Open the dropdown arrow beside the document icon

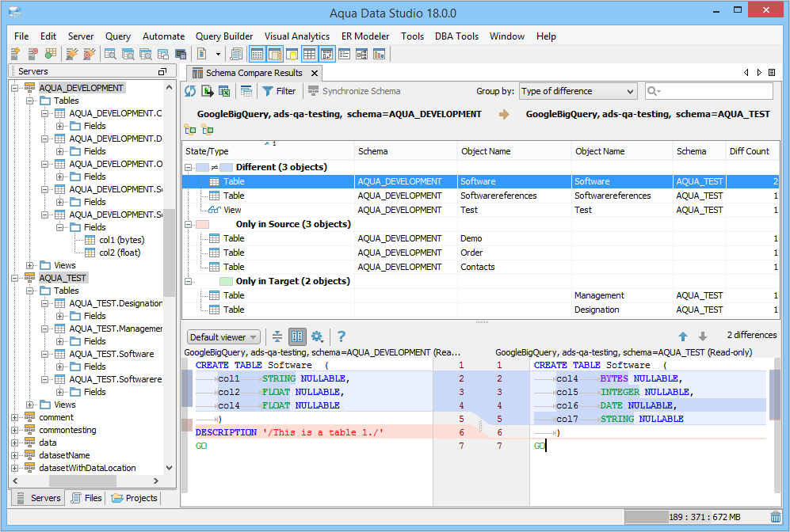coord(218,54)
